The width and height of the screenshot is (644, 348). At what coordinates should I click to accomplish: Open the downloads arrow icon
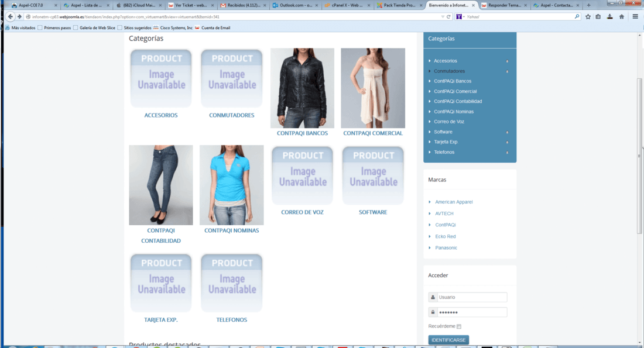point(610,17)
